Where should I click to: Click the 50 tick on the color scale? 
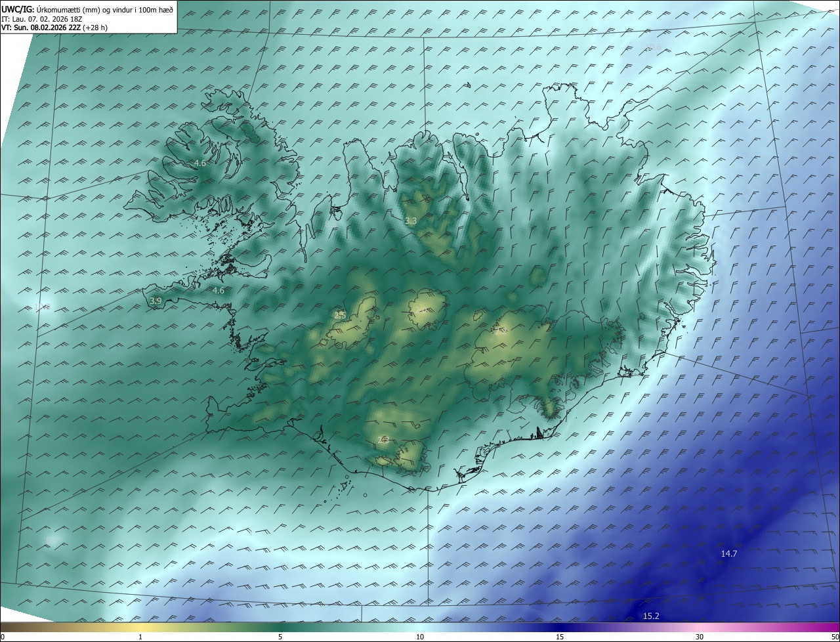coord(835,637)
